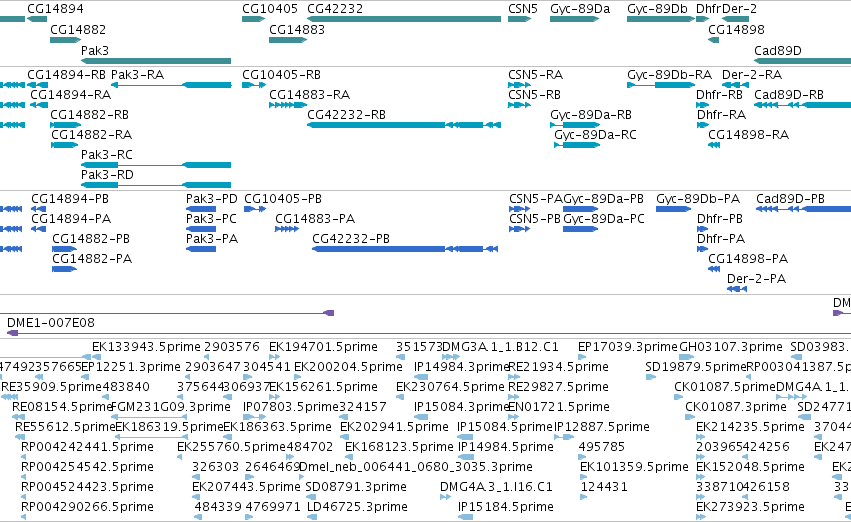Click the CG14898 gene label
The height and width of the screenshot is (522, 851).
(x=736, y=29)
